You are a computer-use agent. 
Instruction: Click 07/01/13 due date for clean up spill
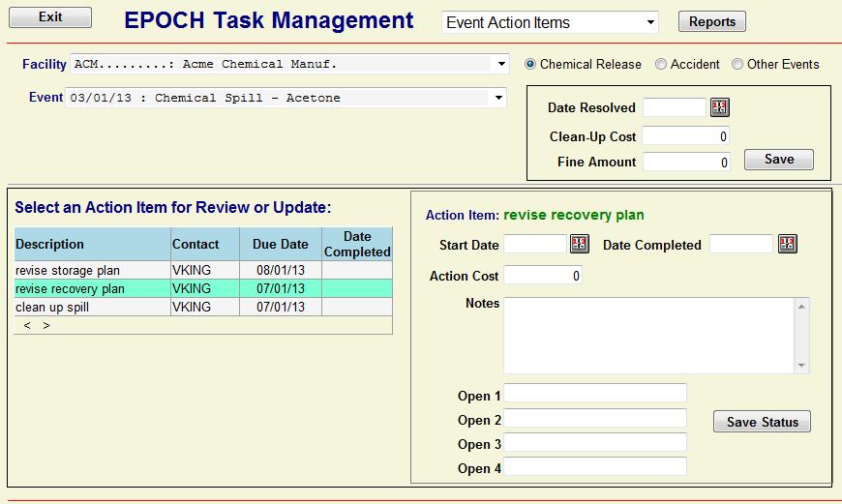pos(281,307)
